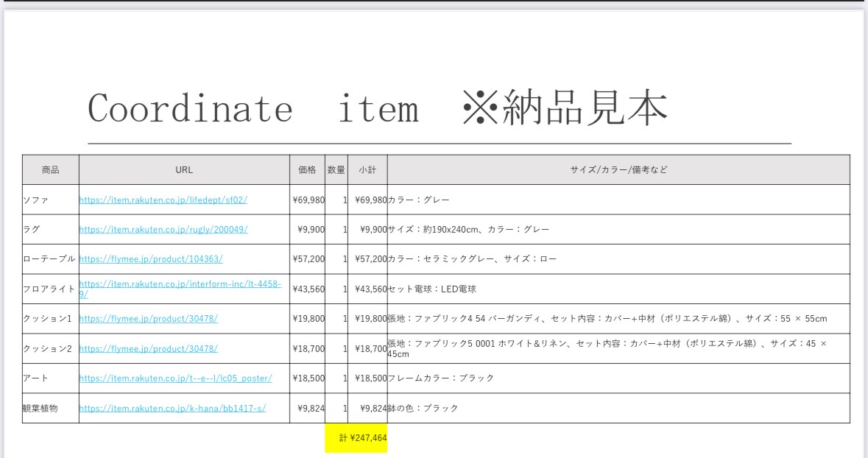Select the 商品 column header
Screen dimensions: 868x458
click(x=50, y=170)
